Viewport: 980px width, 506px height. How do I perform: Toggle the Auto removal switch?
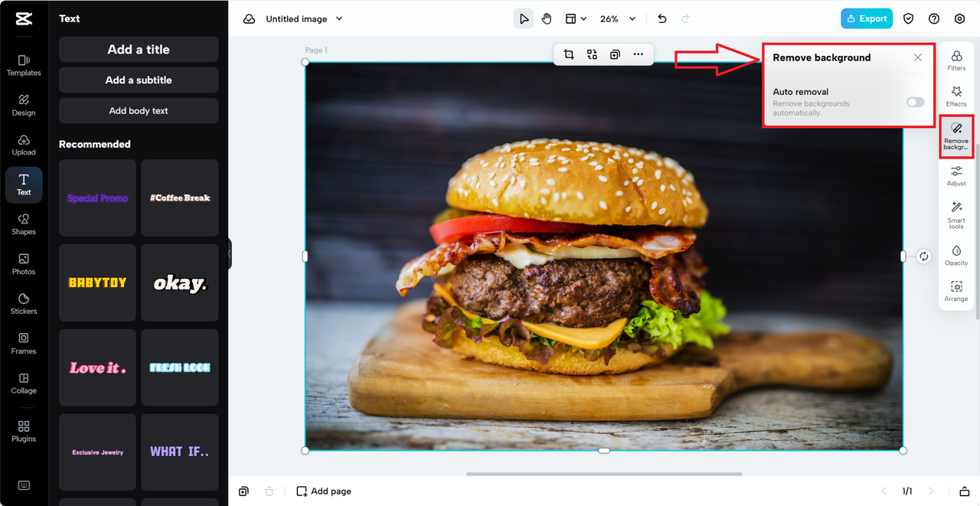point(916,102)
